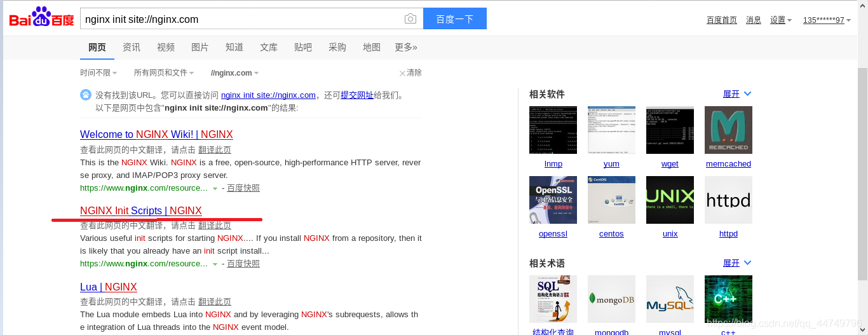Click the Baidu paw notice icon

pos(86,95)
